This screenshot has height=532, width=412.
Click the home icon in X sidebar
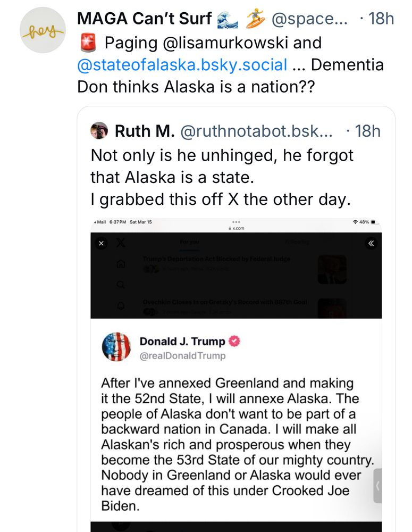pyautogui.click(x=121, y=264)
